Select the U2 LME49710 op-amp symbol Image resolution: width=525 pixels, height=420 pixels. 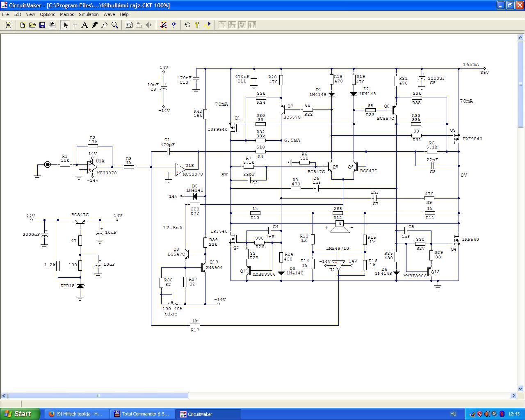point(338,265)
